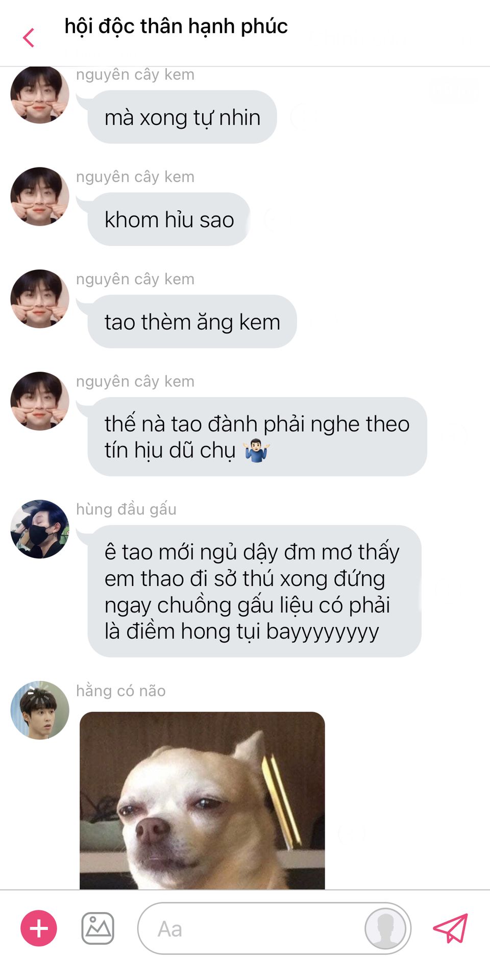Send message with paper plane icon
This screenshot has width=490, height=980.
(x=450, y=928)
